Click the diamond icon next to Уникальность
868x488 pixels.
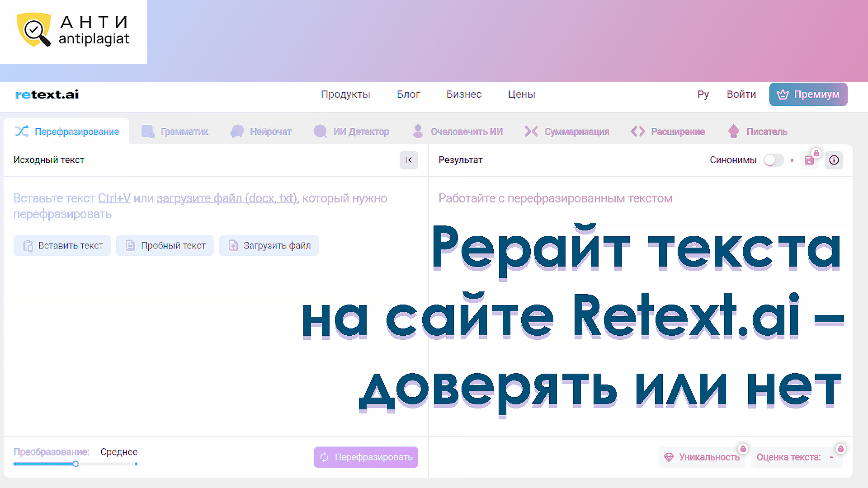[669, 457]
